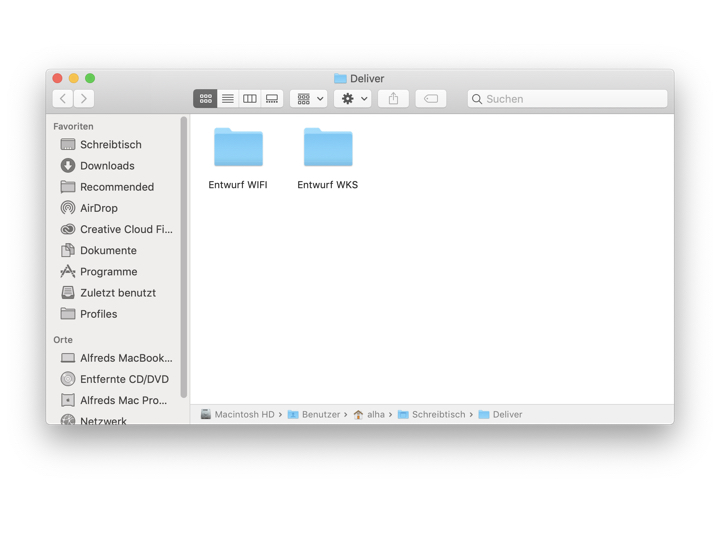Click Deliver in the path bar
This screenshot has height=540, width=720.
point(501,415)
